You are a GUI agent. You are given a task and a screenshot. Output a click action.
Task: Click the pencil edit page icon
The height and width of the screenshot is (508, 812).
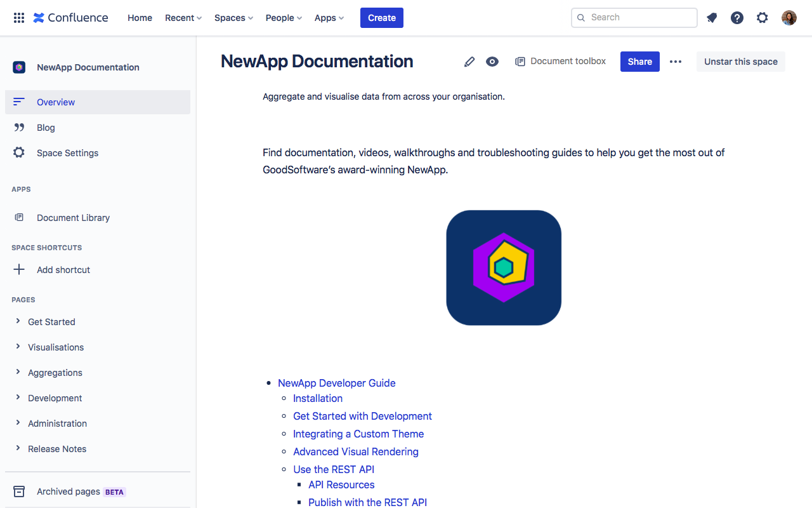click(469, 62)
